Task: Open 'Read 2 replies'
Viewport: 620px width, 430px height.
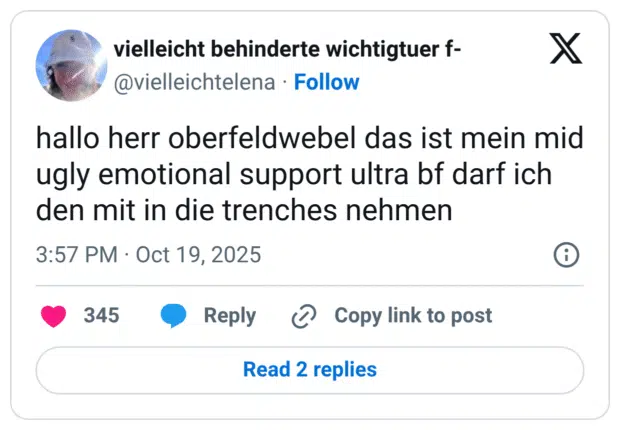Action: (310, 370)
